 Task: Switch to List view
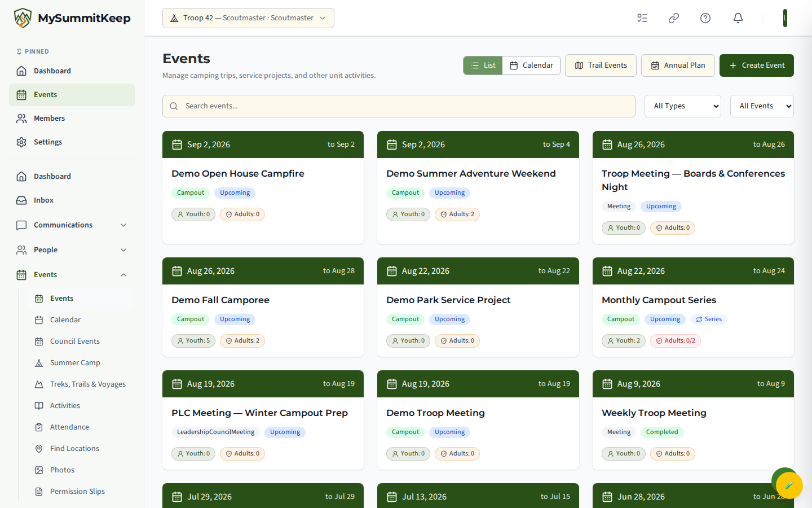click(x=483, y=65)
